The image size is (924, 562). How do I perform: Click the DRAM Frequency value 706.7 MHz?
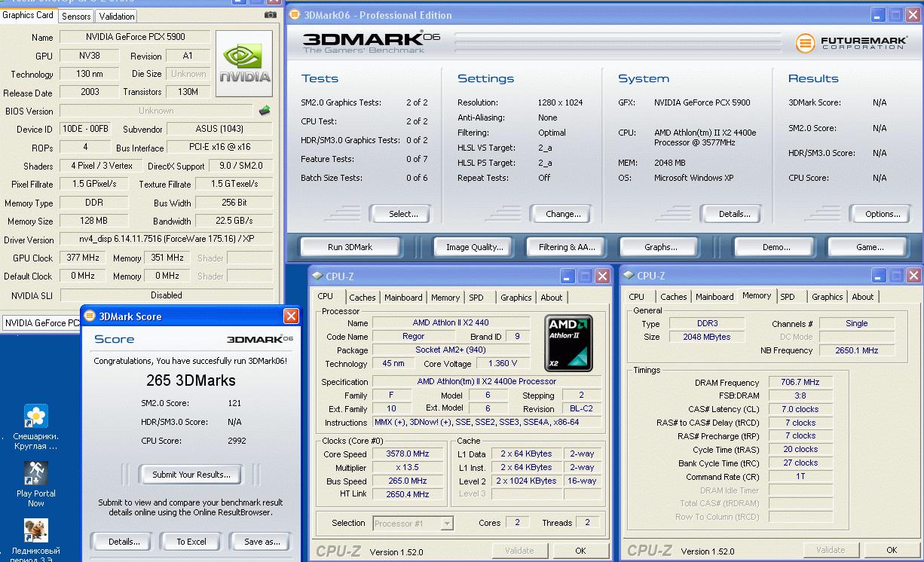point(800,383)
